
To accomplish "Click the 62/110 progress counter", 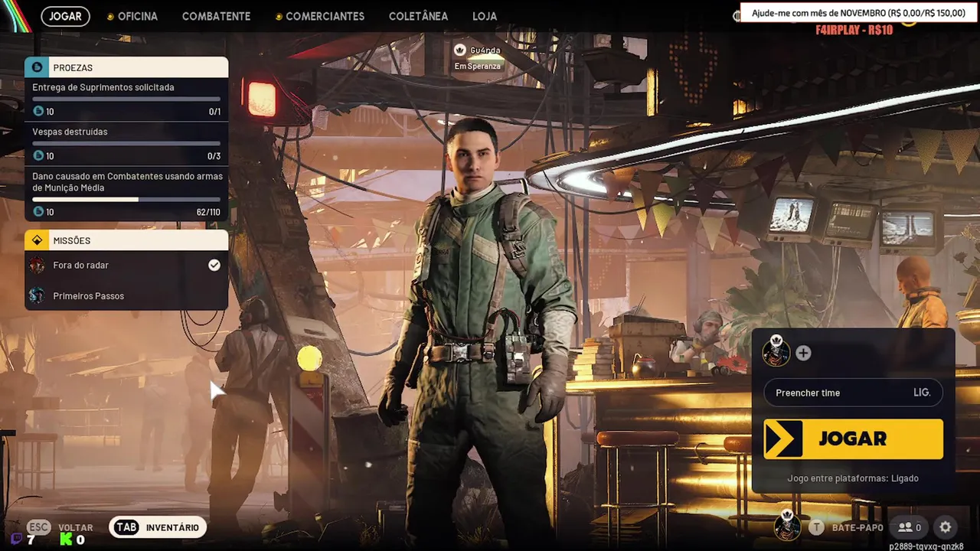I will point(208,212).
